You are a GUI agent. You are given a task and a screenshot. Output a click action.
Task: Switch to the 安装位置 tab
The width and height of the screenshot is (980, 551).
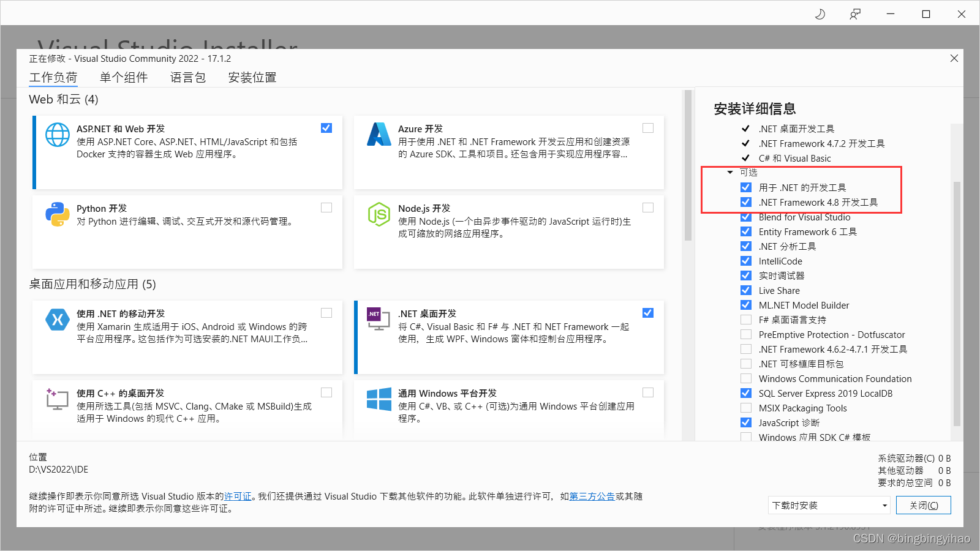252,78
